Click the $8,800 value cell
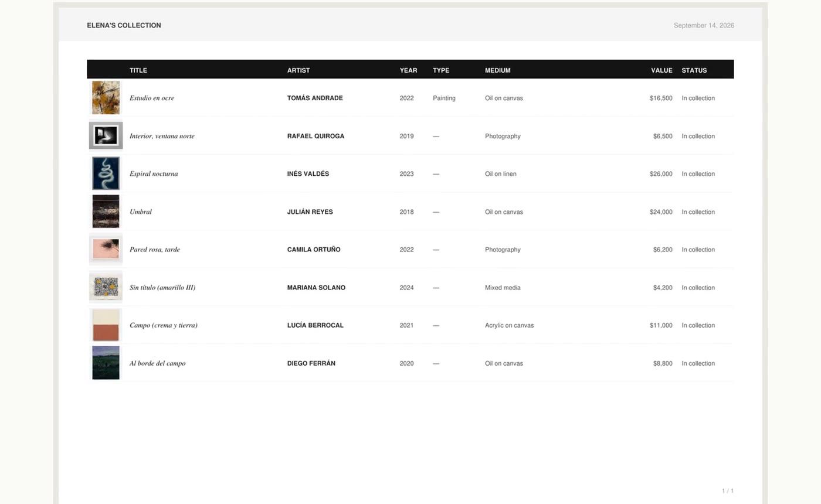This screenshot has height=504, width=821. 663,363
